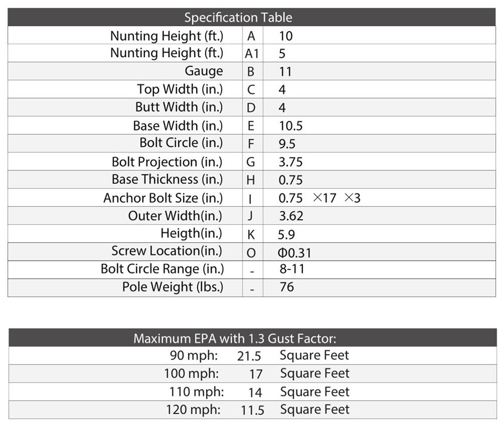Click the Base Thickness (in.) label

167,180
